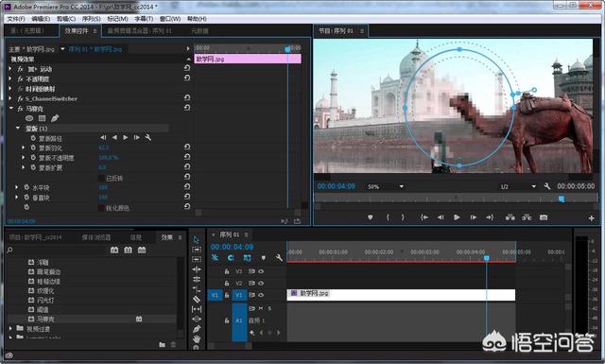This screenshot has width=605, height=364.
Task: Open the 编辑(E) menu
Action: pyautogui.click(x=41, y=19)
